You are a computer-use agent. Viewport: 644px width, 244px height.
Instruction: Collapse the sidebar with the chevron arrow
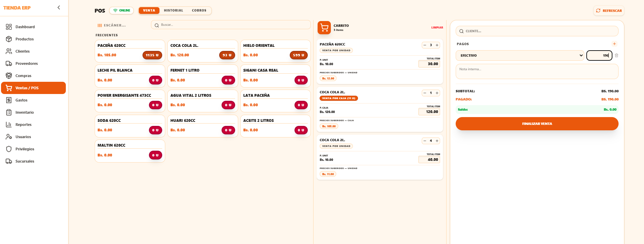(x=59, y=7)
